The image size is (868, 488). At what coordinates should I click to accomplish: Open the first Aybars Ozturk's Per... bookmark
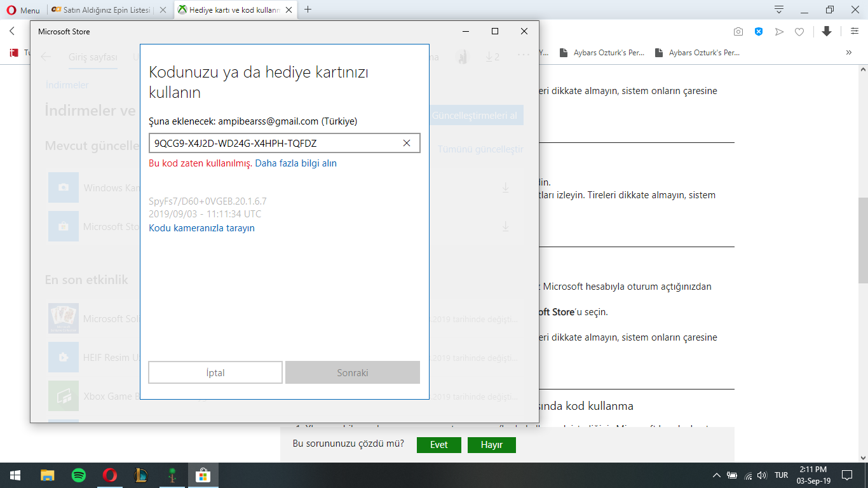pyautogui.click(x=602, y=53)
